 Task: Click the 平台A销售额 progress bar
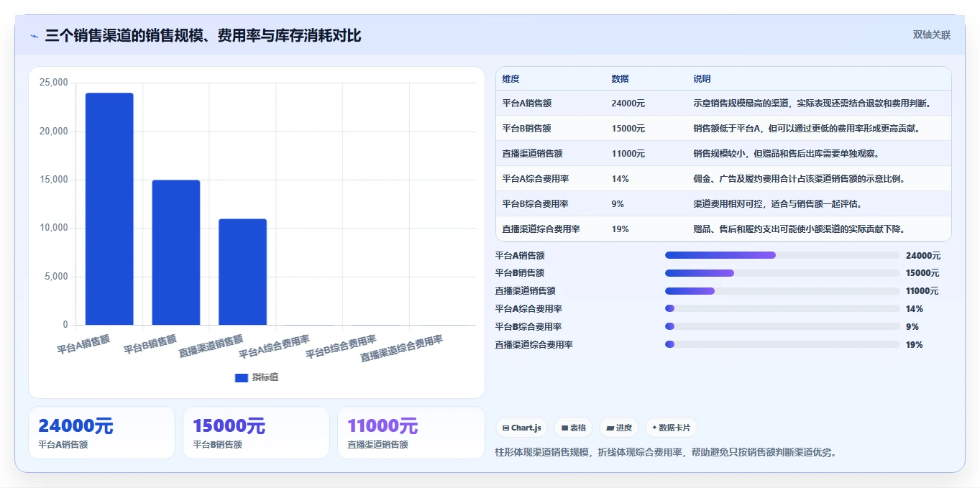[x=782, y=255]
